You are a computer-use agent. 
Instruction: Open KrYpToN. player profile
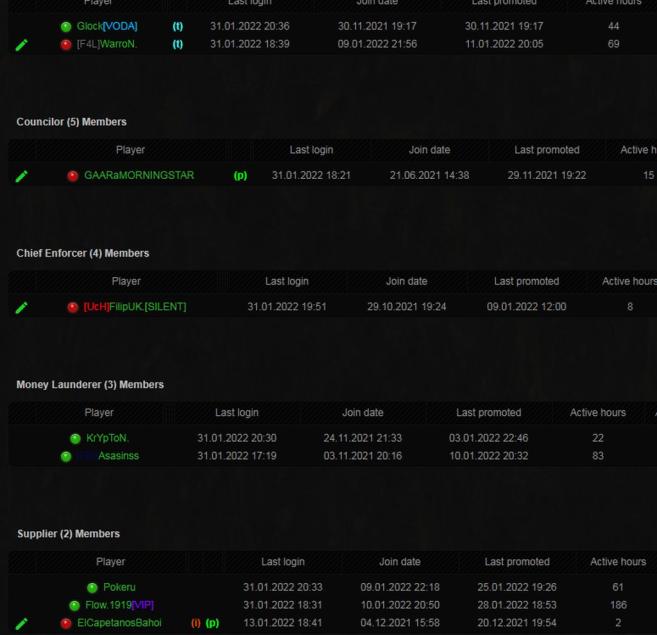click(x=107, y=438)
